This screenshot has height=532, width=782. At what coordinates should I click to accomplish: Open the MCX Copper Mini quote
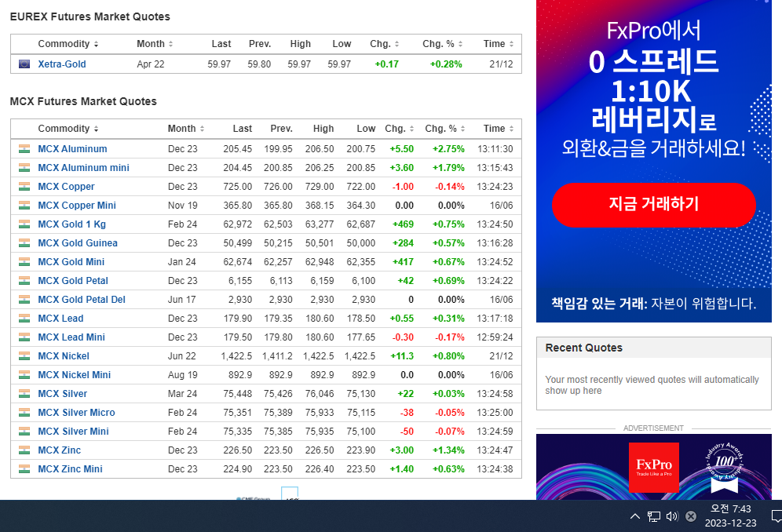(77, 206)
